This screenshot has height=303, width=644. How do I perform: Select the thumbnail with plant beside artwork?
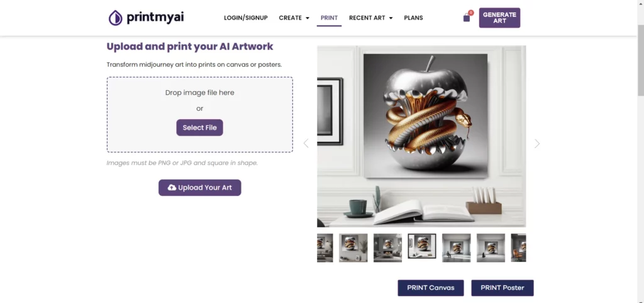click(x=353, y=248)
